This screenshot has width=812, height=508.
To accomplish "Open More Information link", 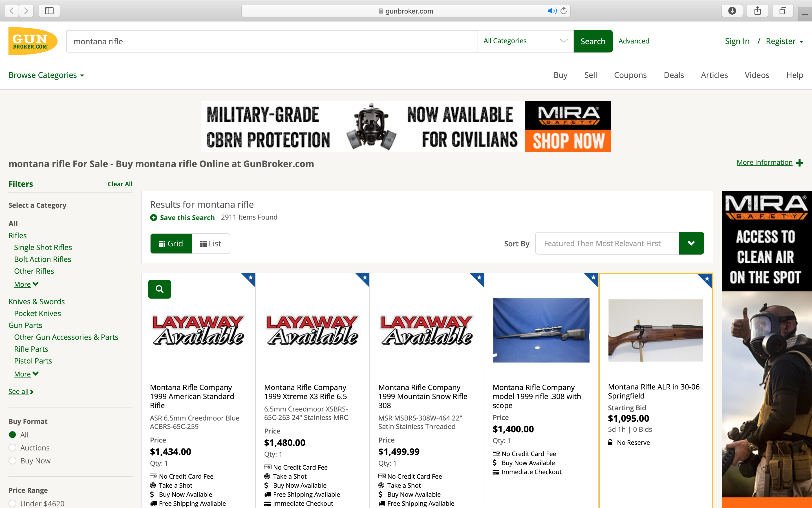I will click(764, 163).
